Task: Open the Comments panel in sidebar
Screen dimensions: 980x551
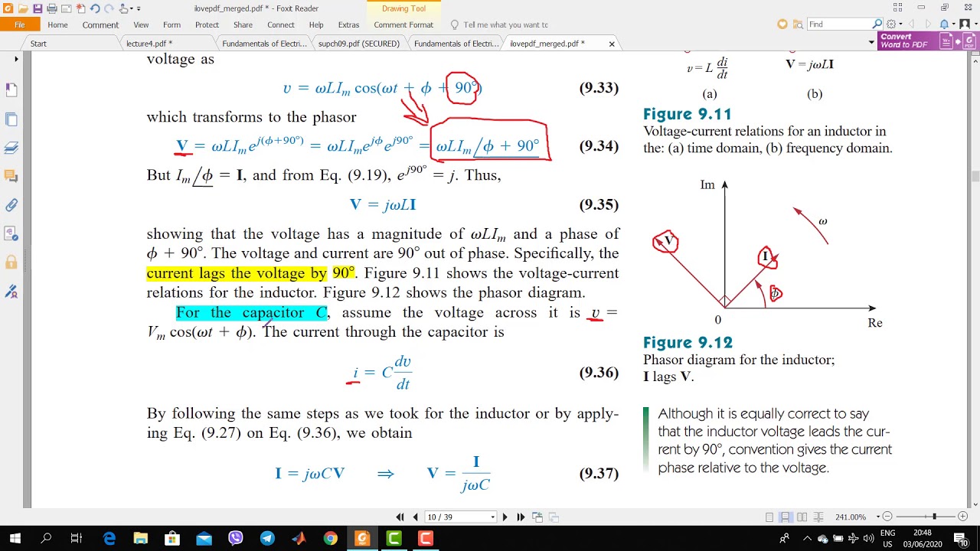Action: [x=11, y=176]
